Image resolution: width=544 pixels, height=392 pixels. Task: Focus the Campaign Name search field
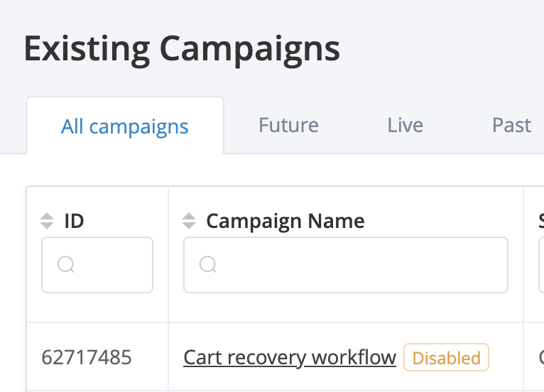point(355,265)
